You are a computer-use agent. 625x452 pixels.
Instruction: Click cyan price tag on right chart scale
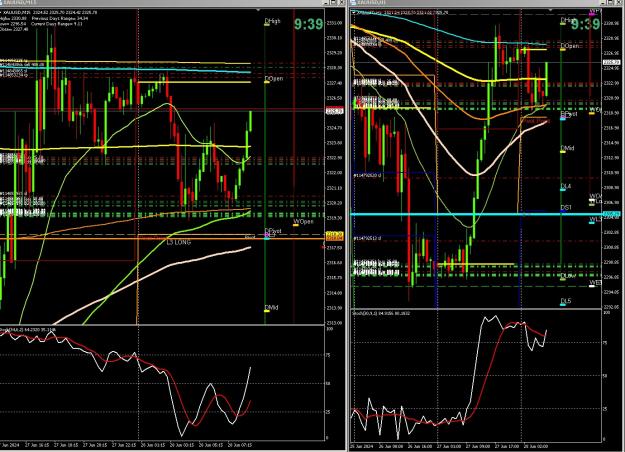point(612,214)
